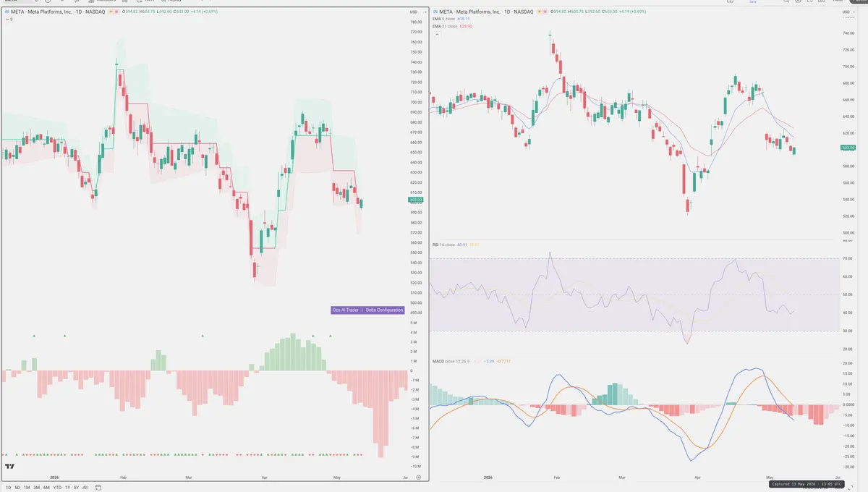Click the 70.00 level on the RSI scale

pyautogui.click(x=847, y=258)
